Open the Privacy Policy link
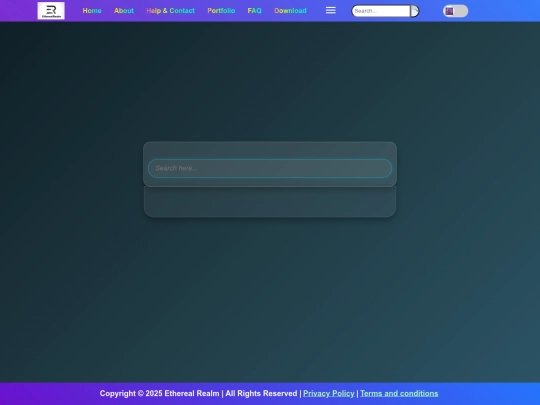540x405 pixels. click(x=329, y=393)
